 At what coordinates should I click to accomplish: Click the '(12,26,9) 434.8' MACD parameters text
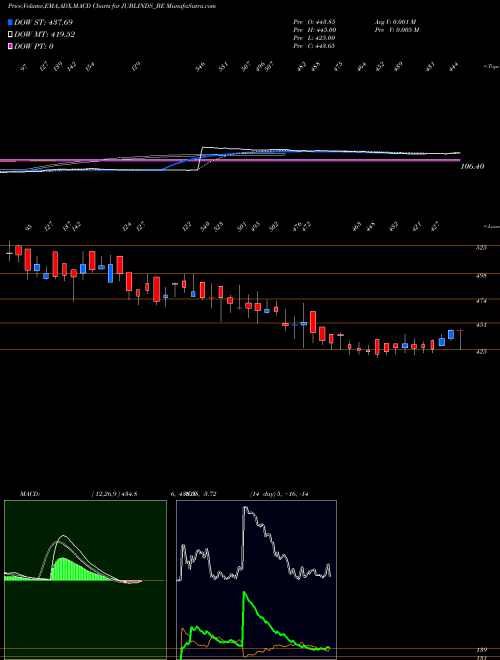(114, 494)
